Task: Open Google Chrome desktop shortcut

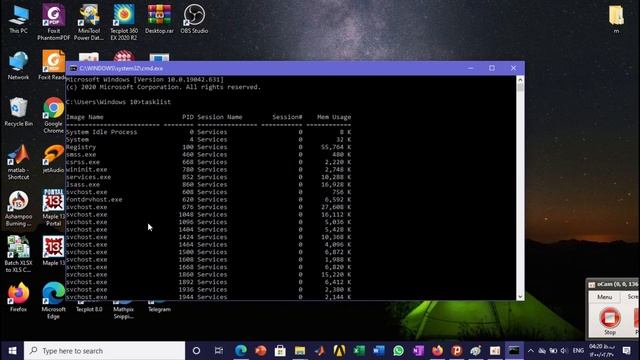Action: pos(53,115)
